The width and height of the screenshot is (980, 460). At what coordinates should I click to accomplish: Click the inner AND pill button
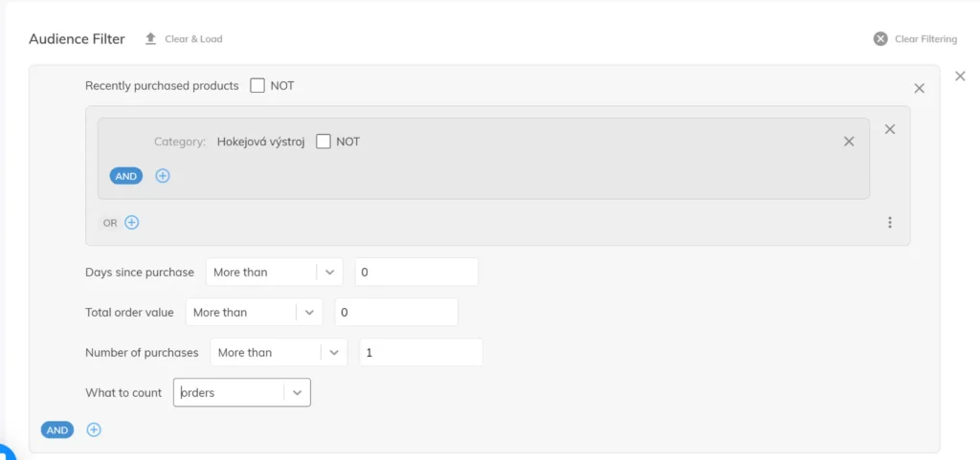click(x=126, y=176)
